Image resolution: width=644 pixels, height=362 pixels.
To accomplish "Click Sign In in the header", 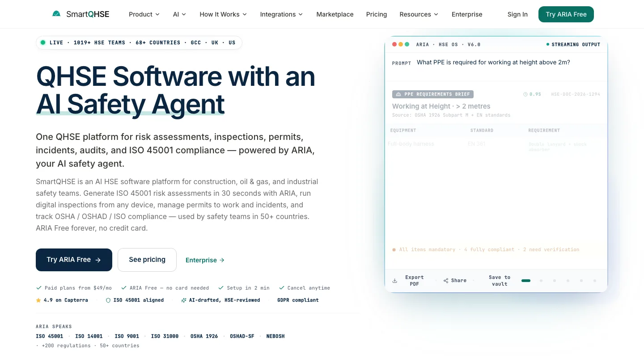I will 517,14.
